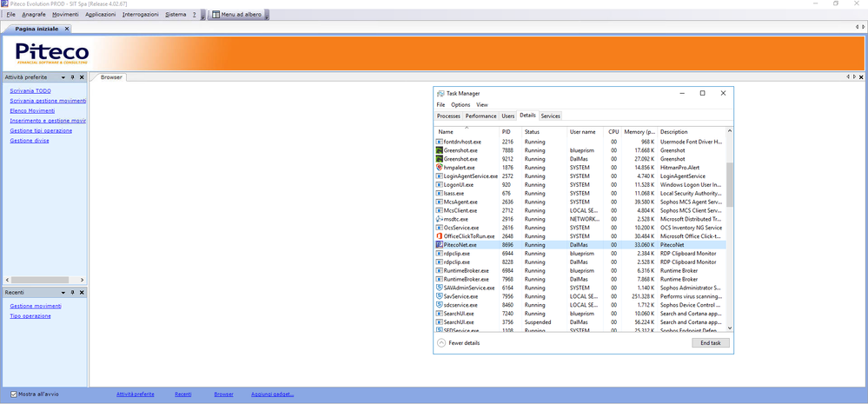Image resolution: width=868 pixels, height=404 pixels.
Task: Close the Pagina iniziale tab
Action: (67, 29)
